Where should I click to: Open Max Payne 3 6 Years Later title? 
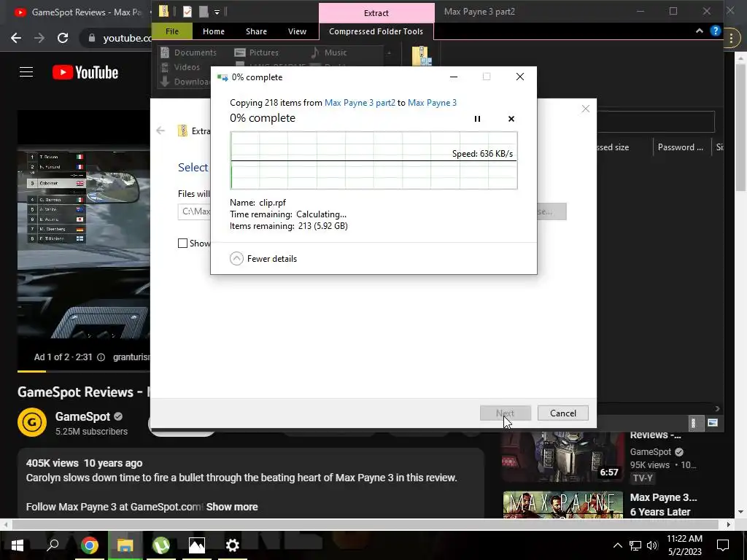coord(663,505)
